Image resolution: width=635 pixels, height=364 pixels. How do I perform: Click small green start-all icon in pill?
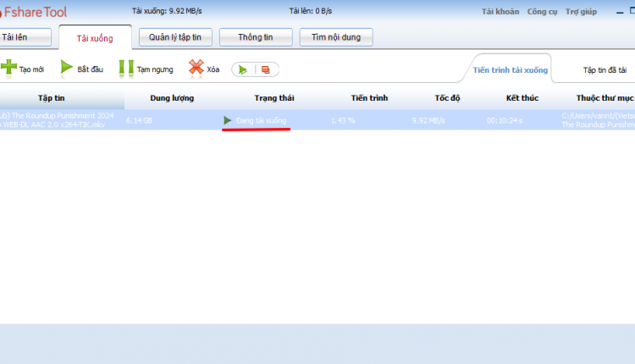pos(243,70)
